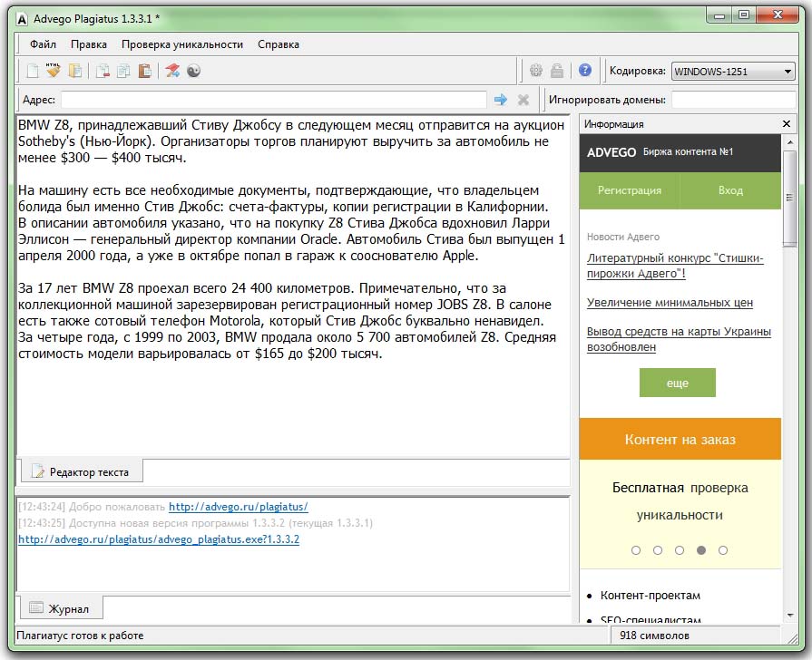The image size is (812, 660).
Task: Click the green еще button
Action: tap(678, 383)
